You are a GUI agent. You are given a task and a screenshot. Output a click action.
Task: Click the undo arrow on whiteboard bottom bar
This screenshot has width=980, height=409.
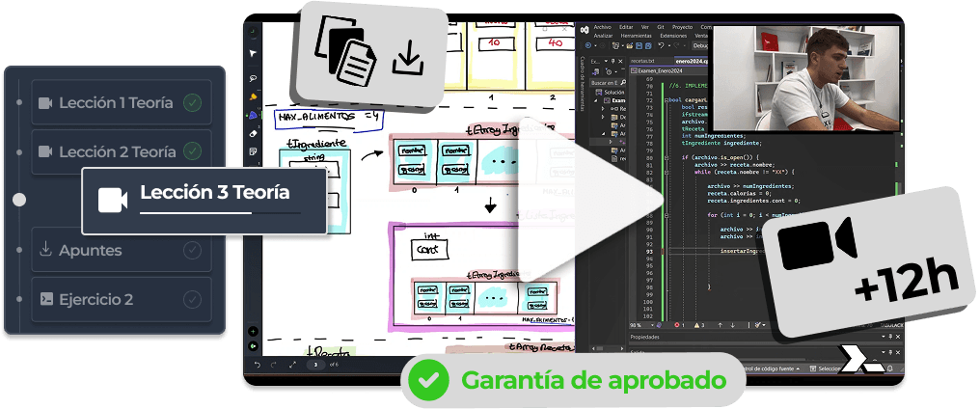[x=258, y=365]
